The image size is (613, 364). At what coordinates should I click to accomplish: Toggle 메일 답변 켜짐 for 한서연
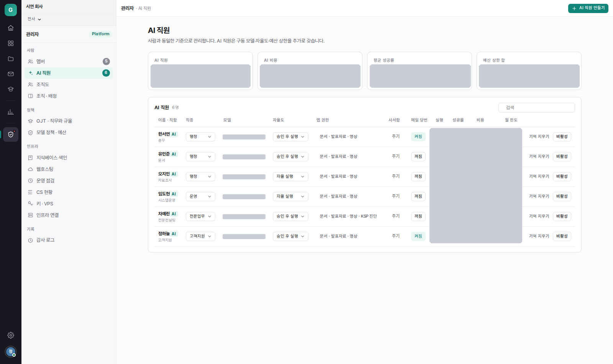point(418,136)
